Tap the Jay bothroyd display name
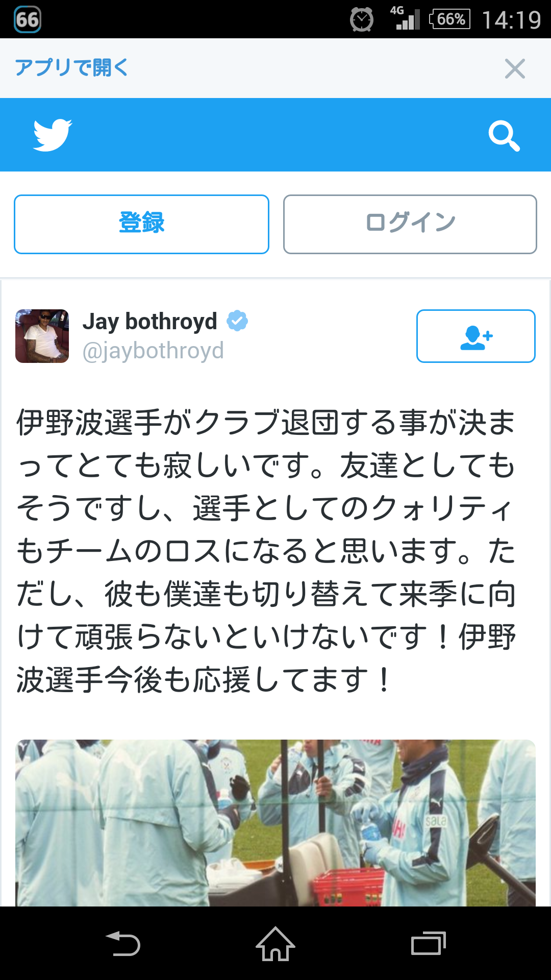Image resolution: width=551 pixels, height=980 pixels. tap(150, 321)
